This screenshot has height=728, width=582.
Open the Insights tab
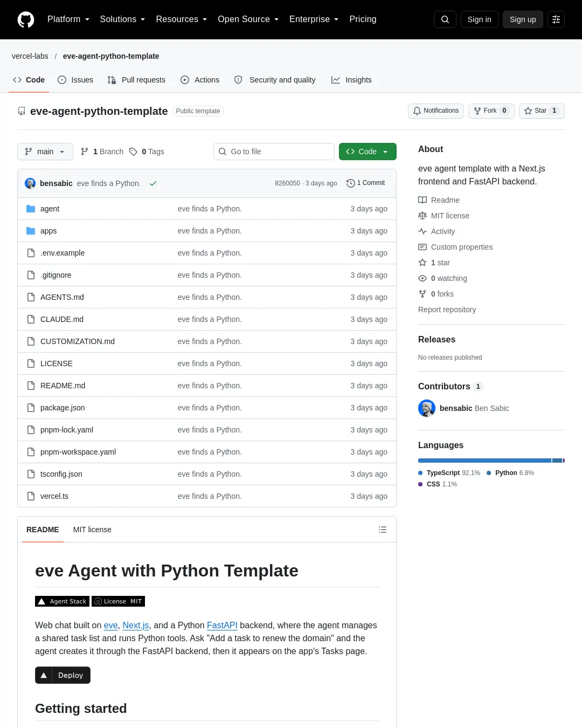pyautogui.click(x=351, y=80)
